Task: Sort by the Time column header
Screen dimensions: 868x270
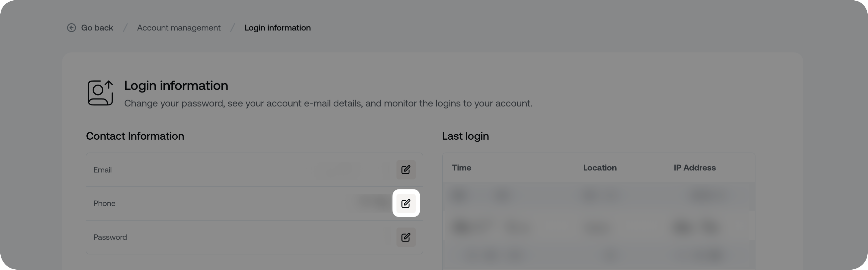Action: (x=462, y=168)
